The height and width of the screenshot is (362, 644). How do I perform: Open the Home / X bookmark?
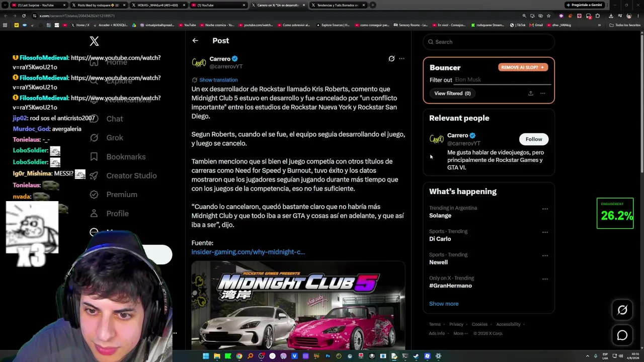pos(80,25)
